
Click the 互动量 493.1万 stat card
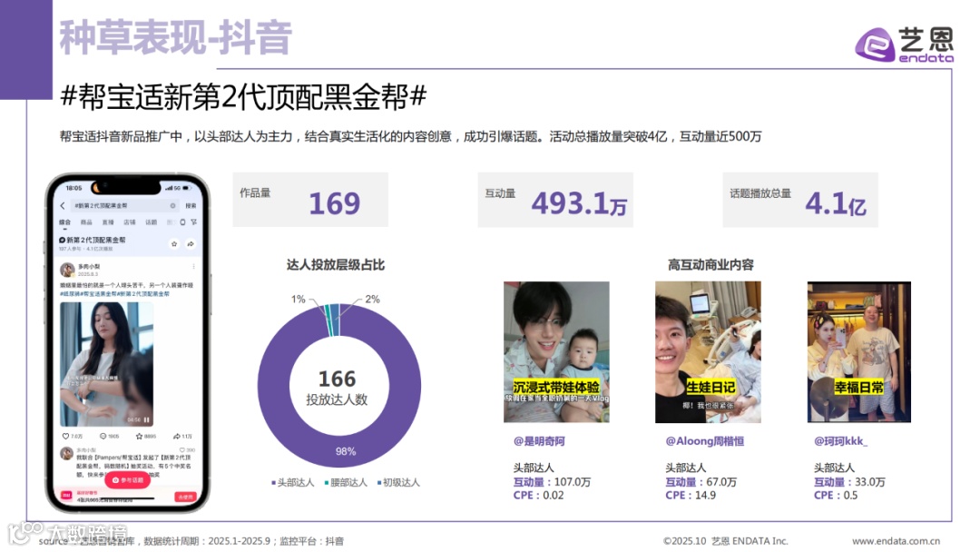[x=555, y=200]
